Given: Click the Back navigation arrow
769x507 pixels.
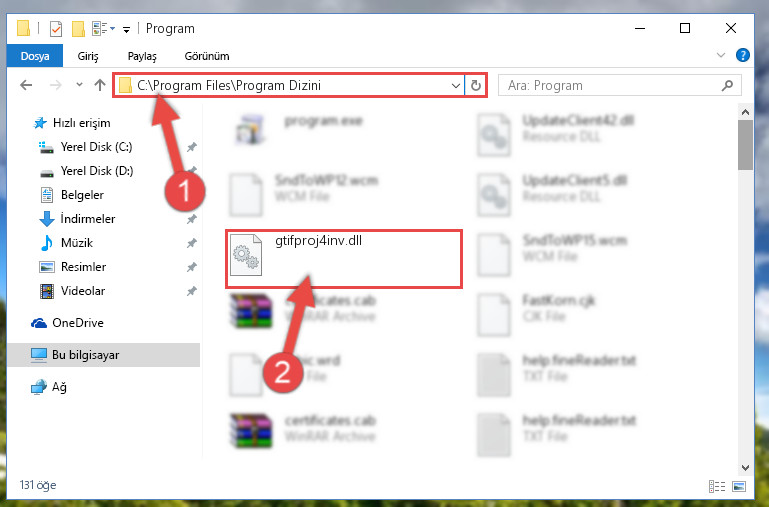Looking at the screenshot, I should (x=26, y=85).
